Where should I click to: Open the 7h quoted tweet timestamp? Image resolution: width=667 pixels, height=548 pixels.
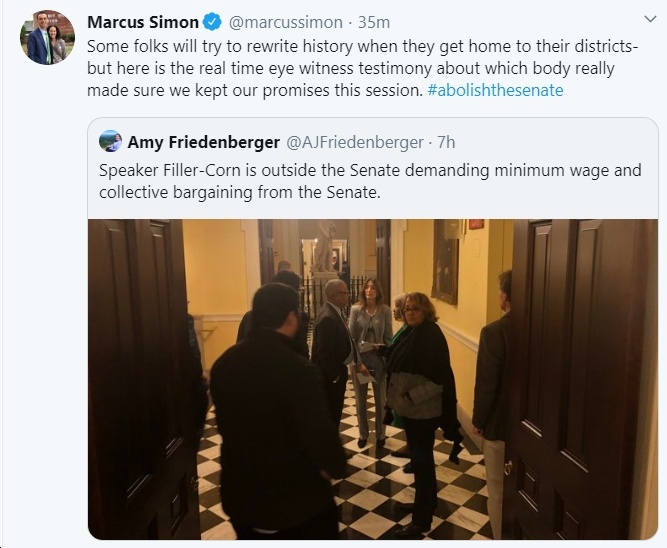point(446,142)
